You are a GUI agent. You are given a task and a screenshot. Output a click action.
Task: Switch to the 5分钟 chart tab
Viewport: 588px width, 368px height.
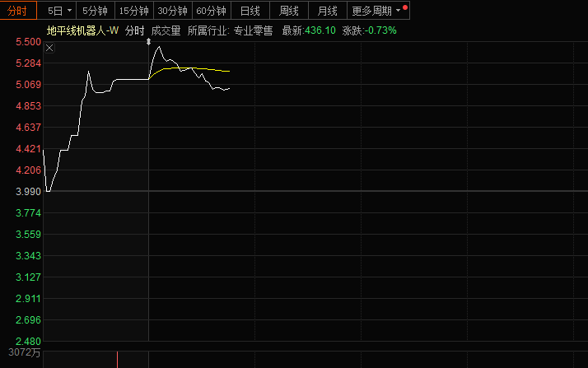96,11
